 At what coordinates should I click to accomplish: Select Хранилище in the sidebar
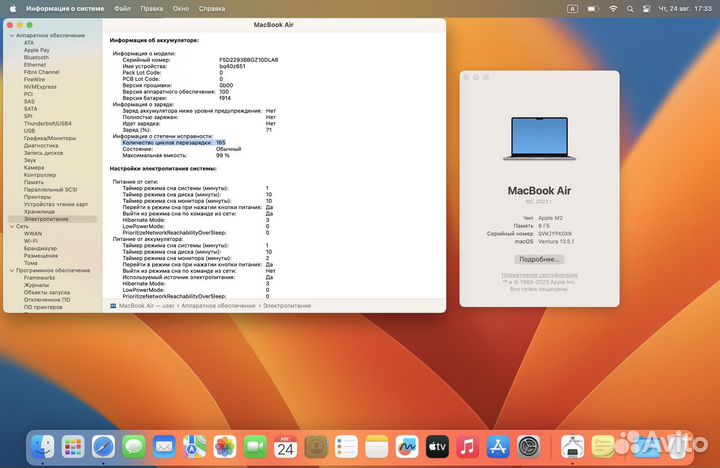[x=39, y=212]
